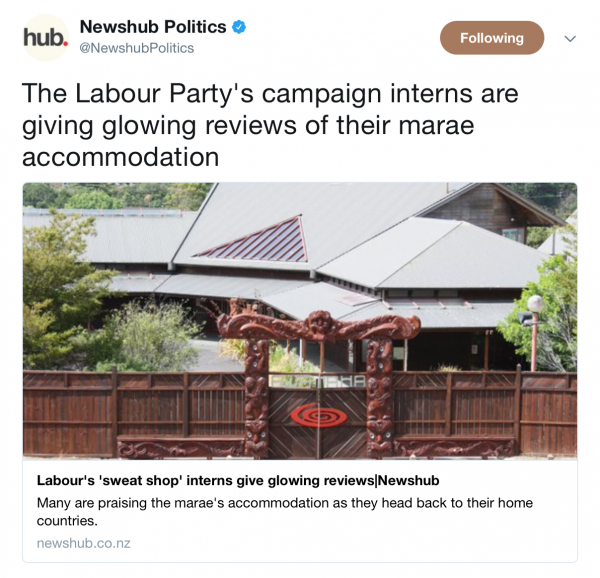Open the Newshub 'hub.' profile avatar

click(46, 38)
